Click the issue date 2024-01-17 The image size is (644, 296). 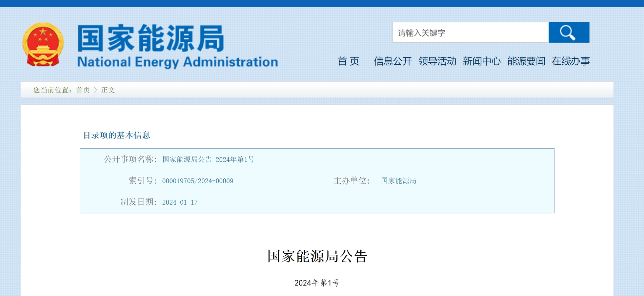(x=180, y=202)
